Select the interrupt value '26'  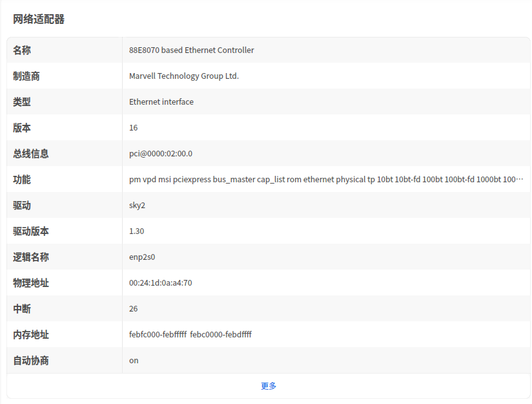click(x=134, y=309)
